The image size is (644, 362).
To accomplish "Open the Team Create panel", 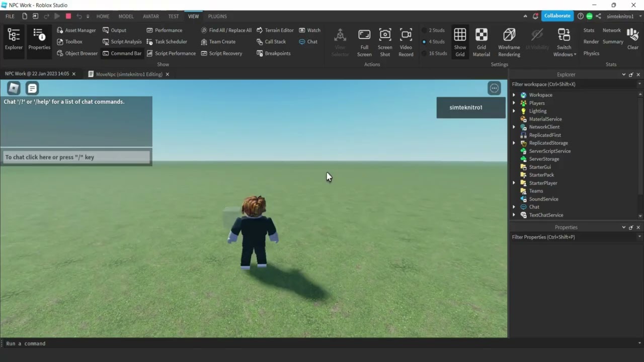I will [218, 42].
